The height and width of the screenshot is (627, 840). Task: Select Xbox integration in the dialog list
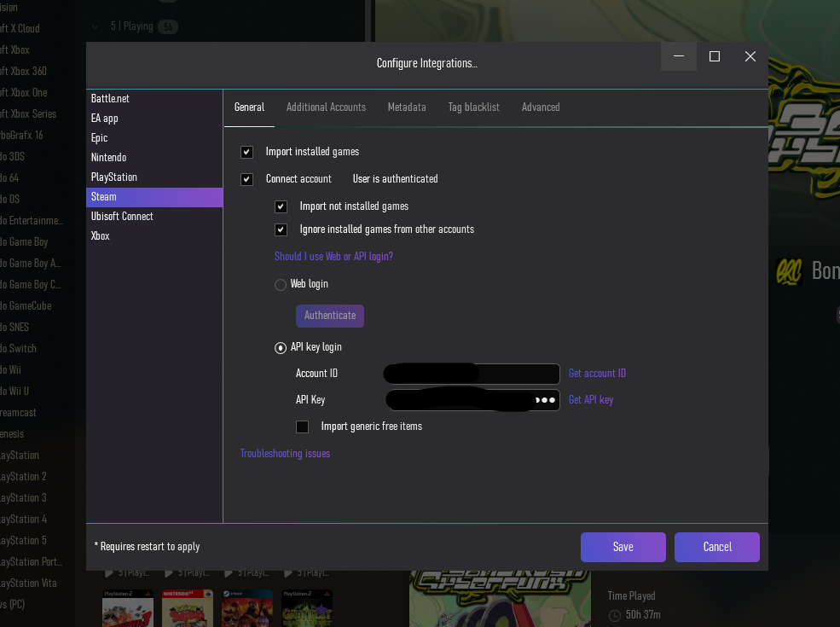(154, 236)
